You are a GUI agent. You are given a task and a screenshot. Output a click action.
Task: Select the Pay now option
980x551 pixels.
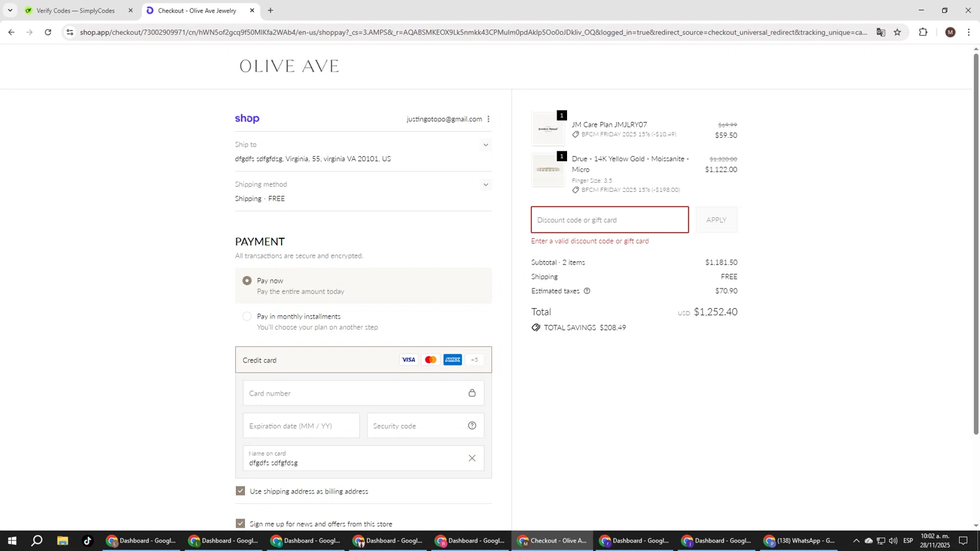point(247,281)
